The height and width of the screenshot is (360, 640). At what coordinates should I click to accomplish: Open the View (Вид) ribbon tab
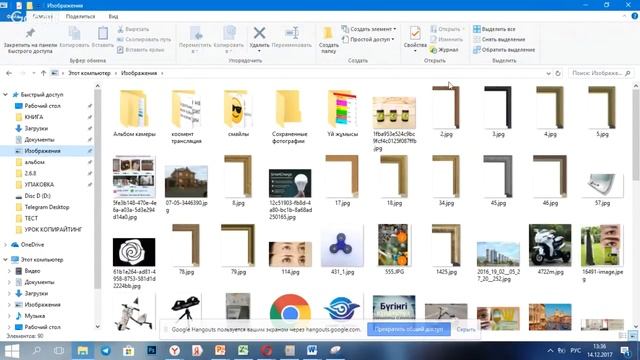point(113,16)
